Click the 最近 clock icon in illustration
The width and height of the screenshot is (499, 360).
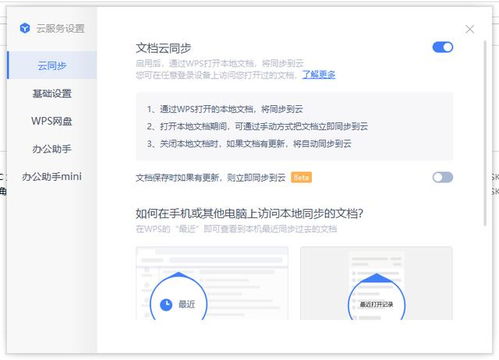(x=166, y=304)
